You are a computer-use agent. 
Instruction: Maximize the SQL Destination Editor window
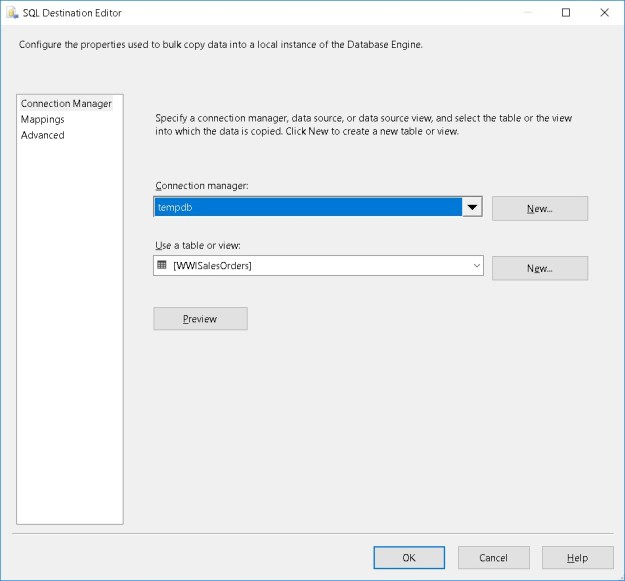(x=566, y=13)
